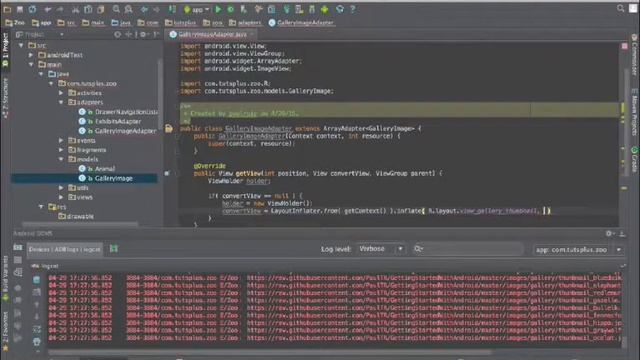640x360 pixels.
Task: Click the search everywhere magnifier at top right
Action: tap(620, 8)
